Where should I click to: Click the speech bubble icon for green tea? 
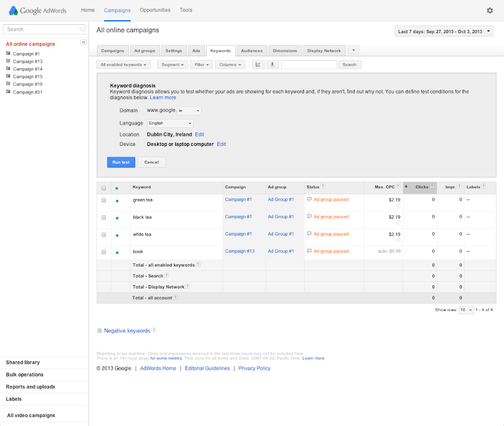tap(309, 199)
